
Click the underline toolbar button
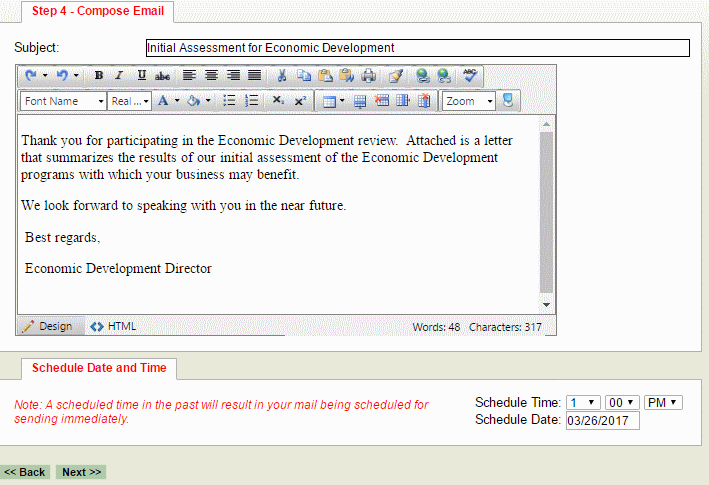click(141, 75)
